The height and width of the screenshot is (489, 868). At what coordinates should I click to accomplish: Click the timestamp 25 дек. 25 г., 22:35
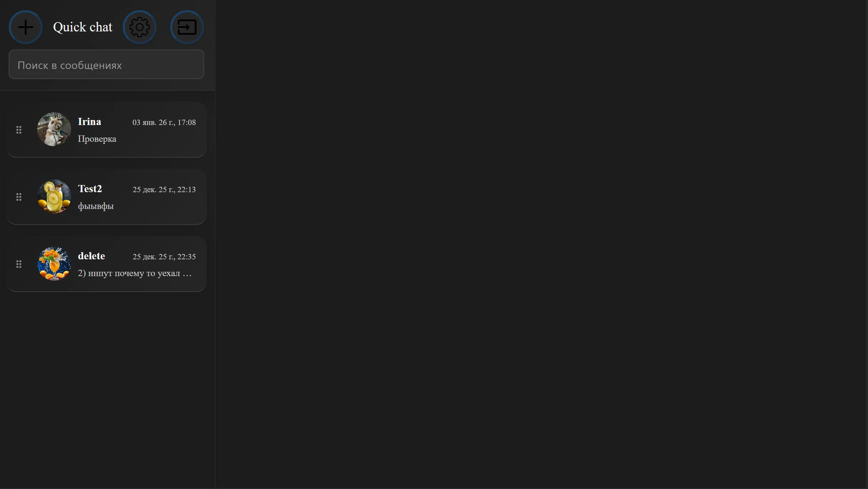(x=164, y=257)
